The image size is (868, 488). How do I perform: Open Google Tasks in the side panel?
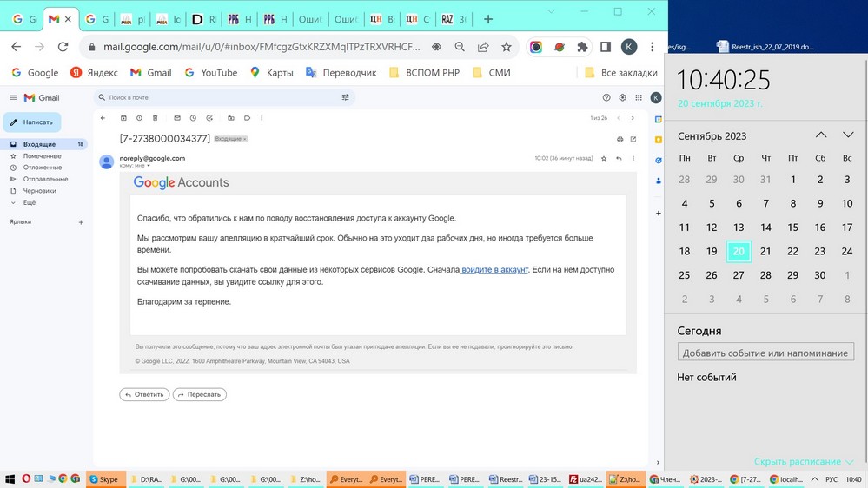pos(659,161)
